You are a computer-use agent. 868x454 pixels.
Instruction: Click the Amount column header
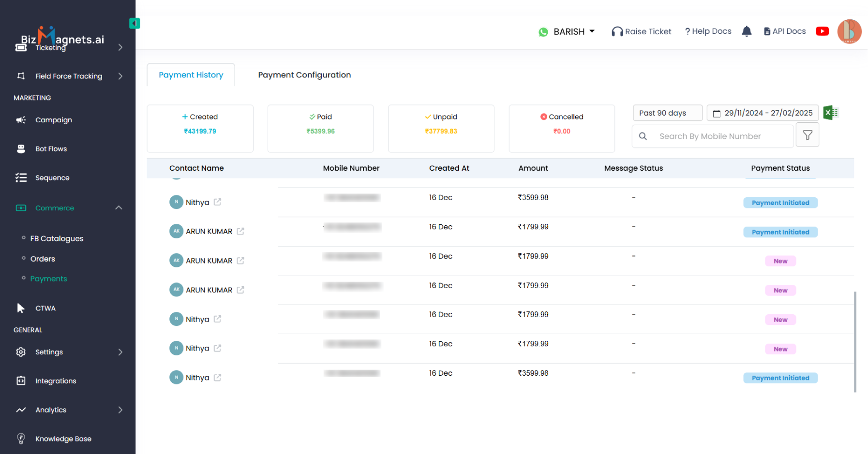coord(533,168)
